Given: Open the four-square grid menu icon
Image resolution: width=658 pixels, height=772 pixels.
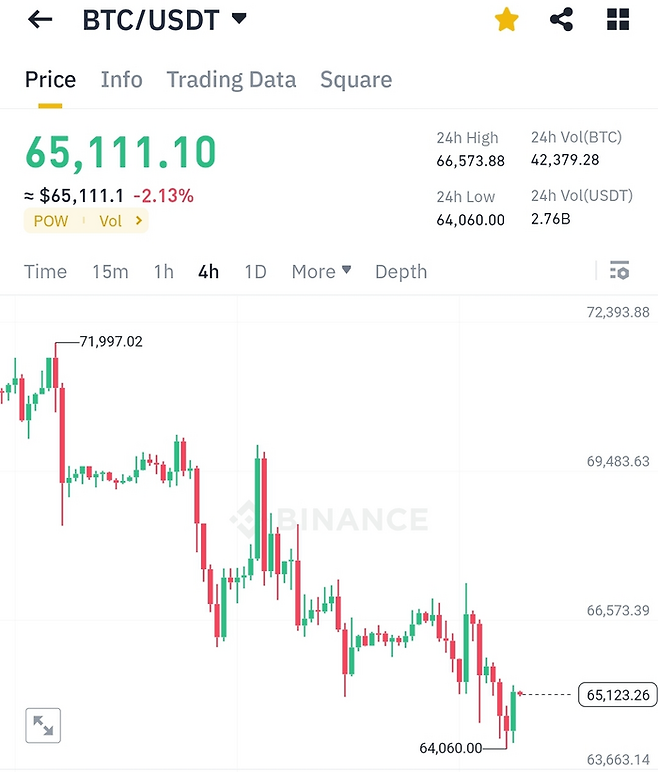Looking at the screenshot, I should click(x=618, y=19).
